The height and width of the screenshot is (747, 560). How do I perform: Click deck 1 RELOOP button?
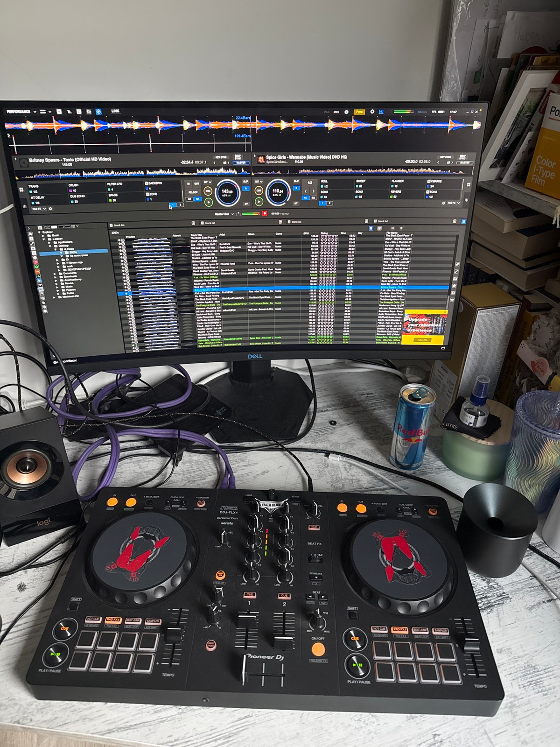(193, 192)
